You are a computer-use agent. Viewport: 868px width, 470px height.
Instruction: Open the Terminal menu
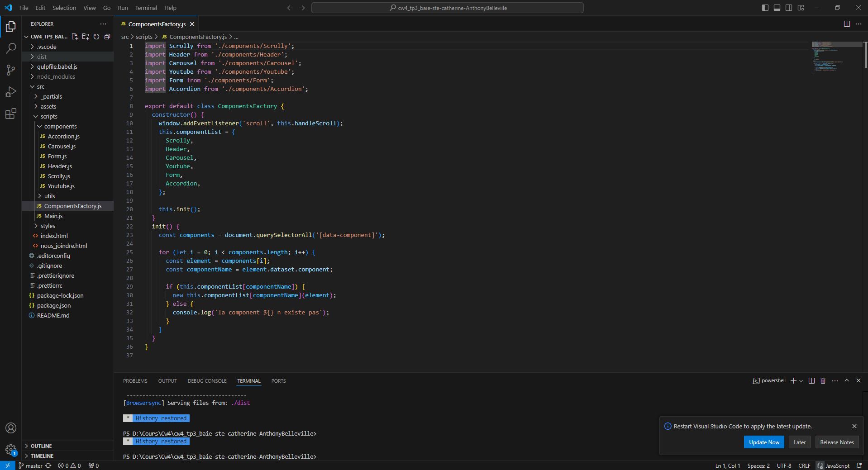[x=146, y=8]
